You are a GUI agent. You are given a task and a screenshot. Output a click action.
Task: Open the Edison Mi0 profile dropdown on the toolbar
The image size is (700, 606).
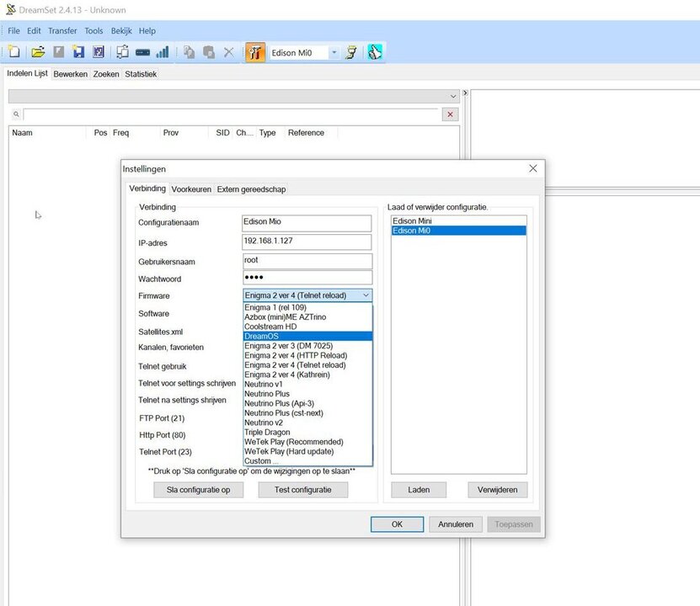point(333,51)
